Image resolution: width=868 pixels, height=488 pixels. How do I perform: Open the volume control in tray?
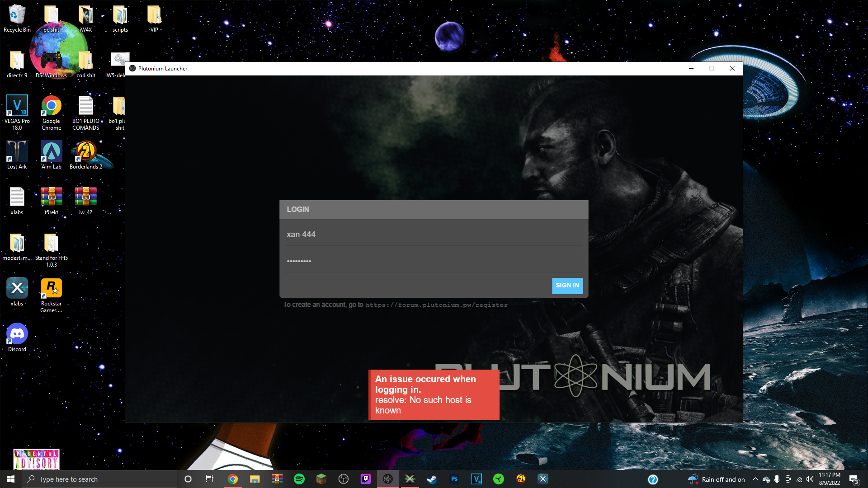[810, 479]
